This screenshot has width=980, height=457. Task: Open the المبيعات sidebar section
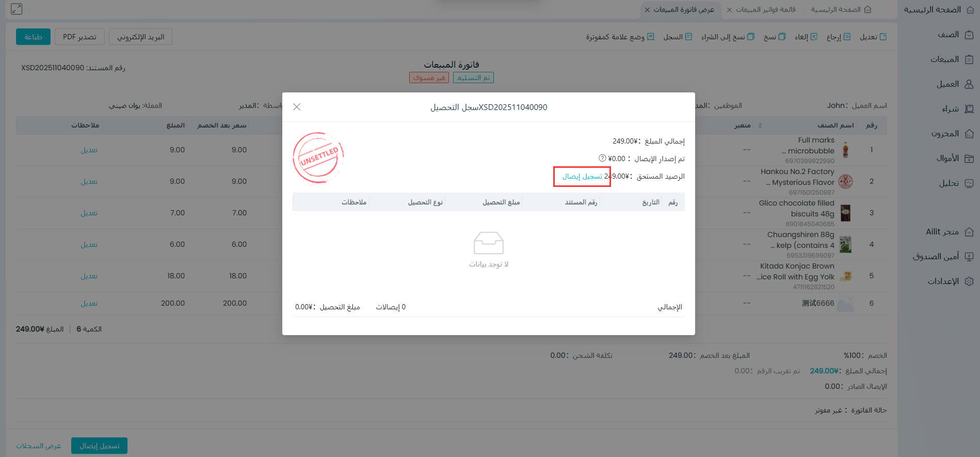(x=951, y=59)
